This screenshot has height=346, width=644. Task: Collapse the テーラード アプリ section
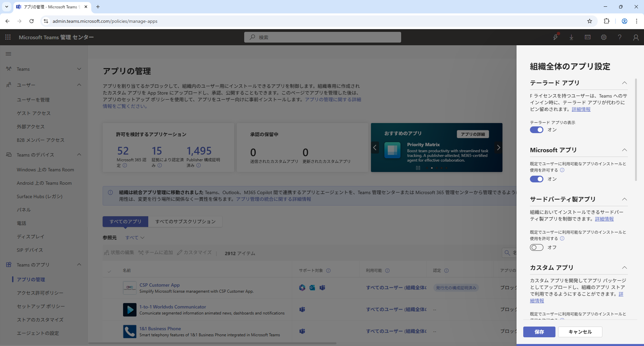click(x=624, y=83)
